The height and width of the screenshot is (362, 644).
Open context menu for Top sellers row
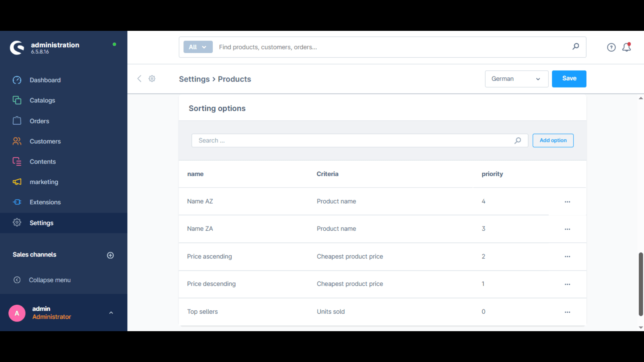(x=567, y=312)
